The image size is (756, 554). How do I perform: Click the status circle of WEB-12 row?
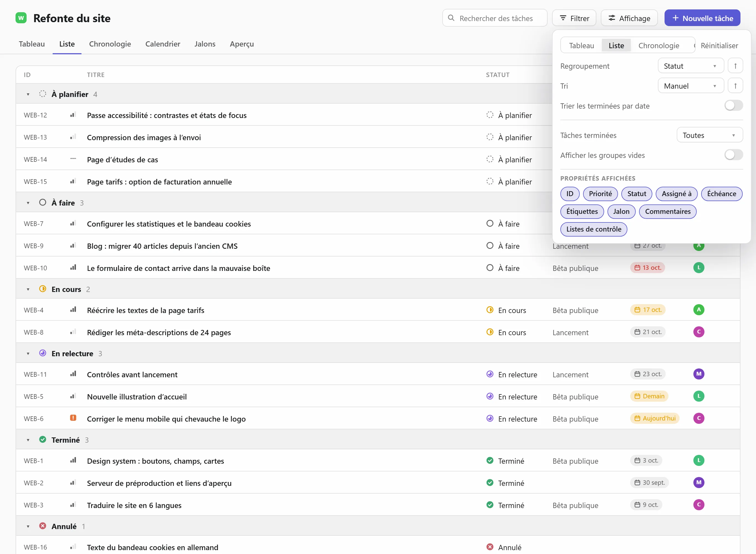tap(490, 115)
